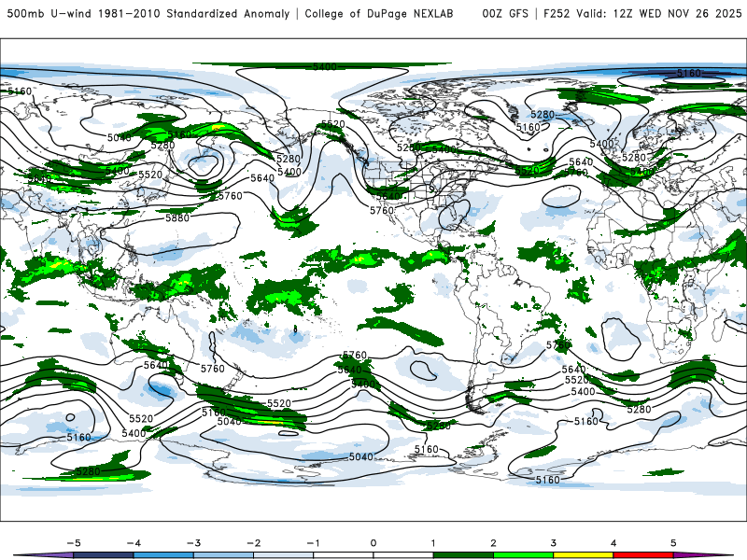Screen dimensions: 747x560
Task: Click the "F252" forecast hour text
Action: [x=557, y=13]
